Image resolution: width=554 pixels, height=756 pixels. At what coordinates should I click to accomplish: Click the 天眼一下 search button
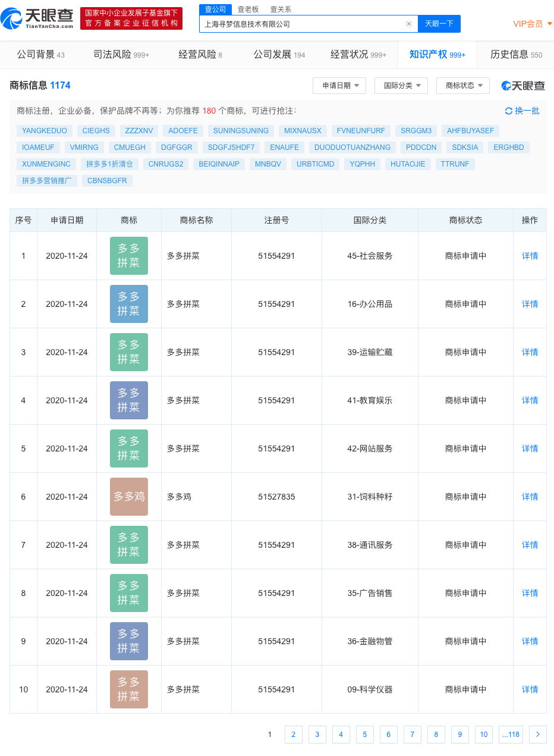tap(439, 24)
